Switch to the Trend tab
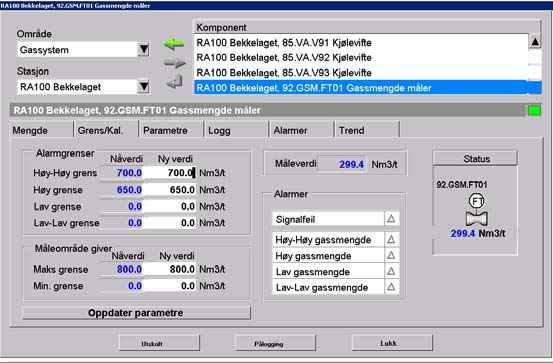This screenshot has width=553, height=363. point(367,130)
